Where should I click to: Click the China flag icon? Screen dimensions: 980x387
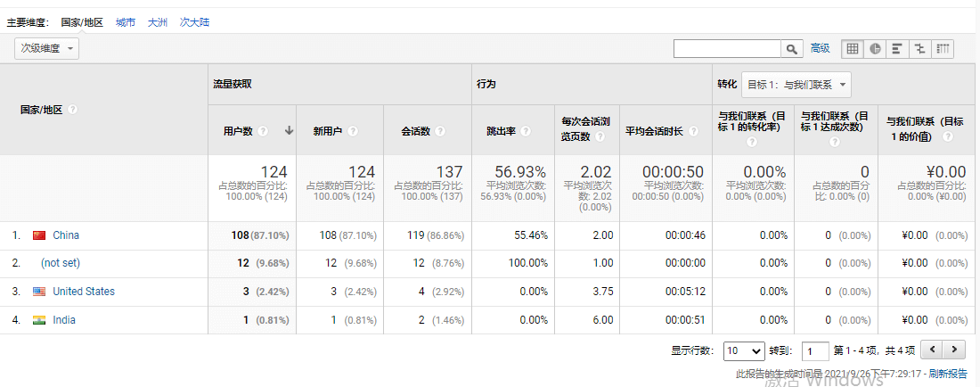(39, 235)
